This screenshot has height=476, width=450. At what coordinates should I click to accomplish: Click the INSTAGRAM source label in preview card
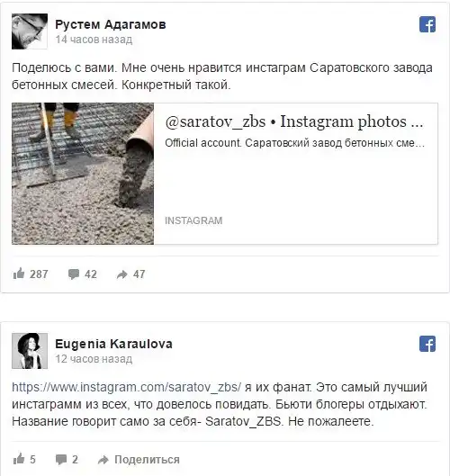coord(193,220)
